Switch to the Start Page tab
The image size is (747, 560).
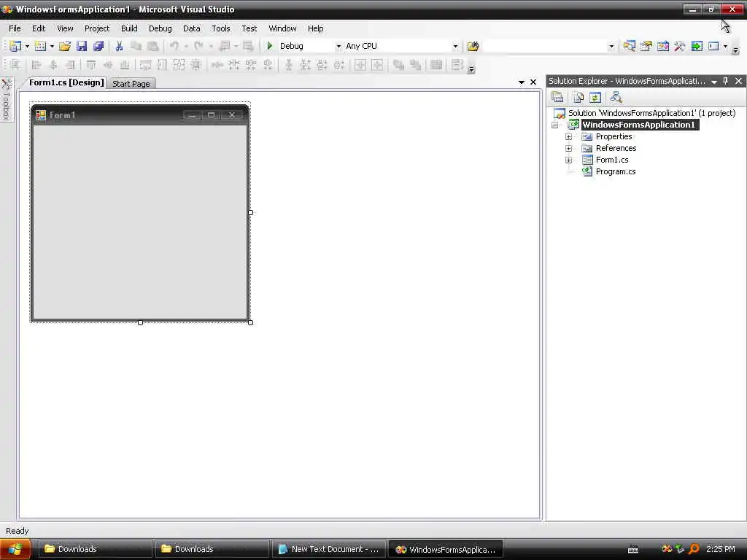(x=131, y=84)
